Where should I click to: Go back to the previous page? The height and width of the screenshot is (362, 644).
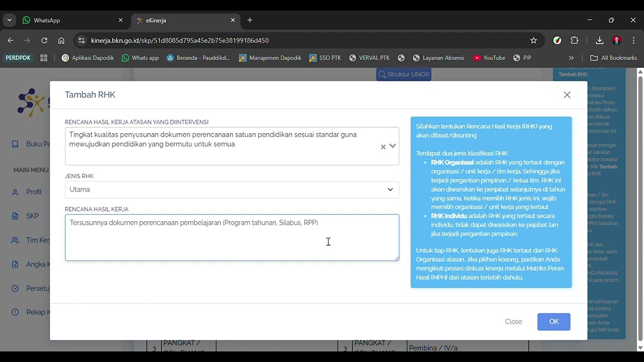tap(11, 40)
